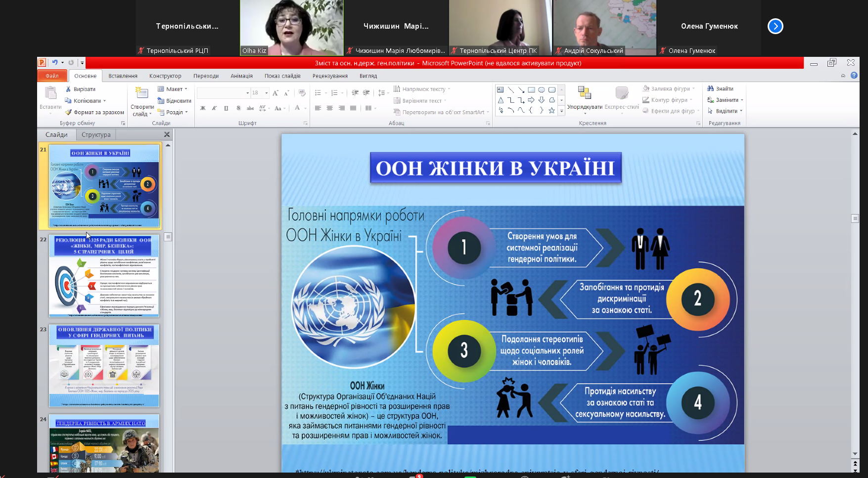Select the Left Brace shape
The height and width of the screenshot is (478, 868).
[x=531, y=110]
